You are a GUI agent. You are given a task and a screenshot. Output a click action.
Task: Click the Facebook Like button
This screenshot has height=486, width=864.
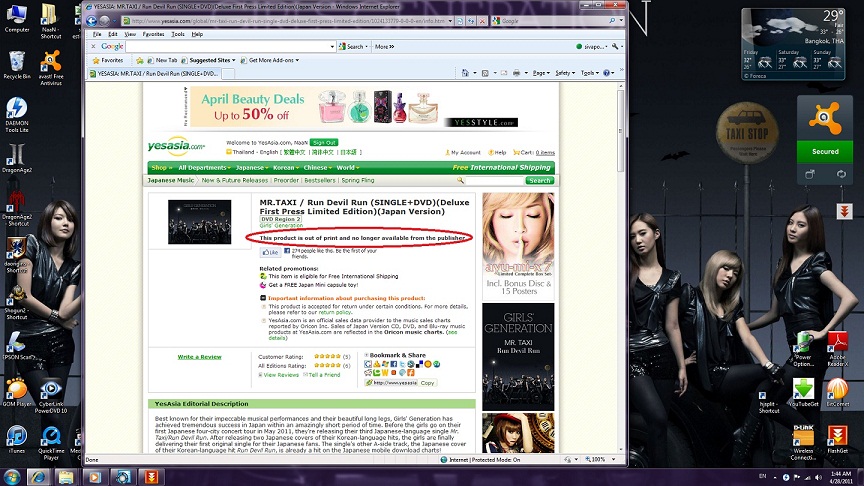(x=270, y=252)
